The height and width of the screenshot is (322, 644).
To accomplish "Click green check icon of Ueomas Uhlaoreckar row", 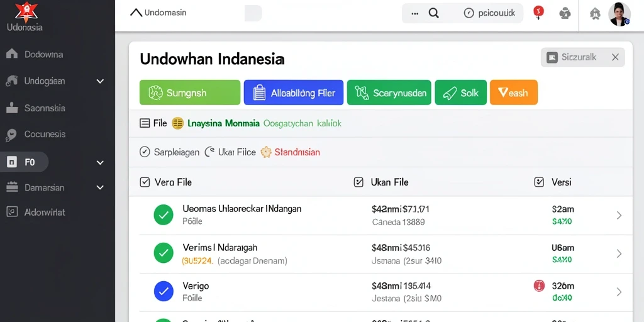I will [x=164, y=215].
